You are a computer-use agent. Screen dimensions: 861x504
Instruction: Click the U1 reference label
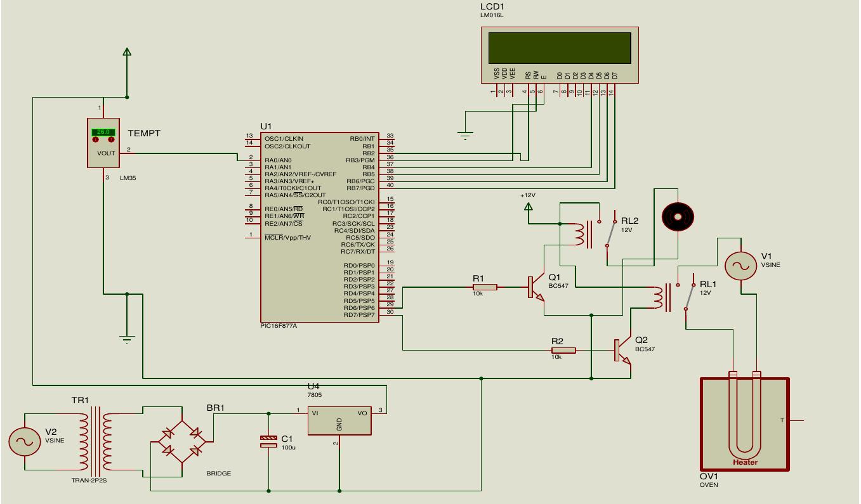[x=266, y=126]
